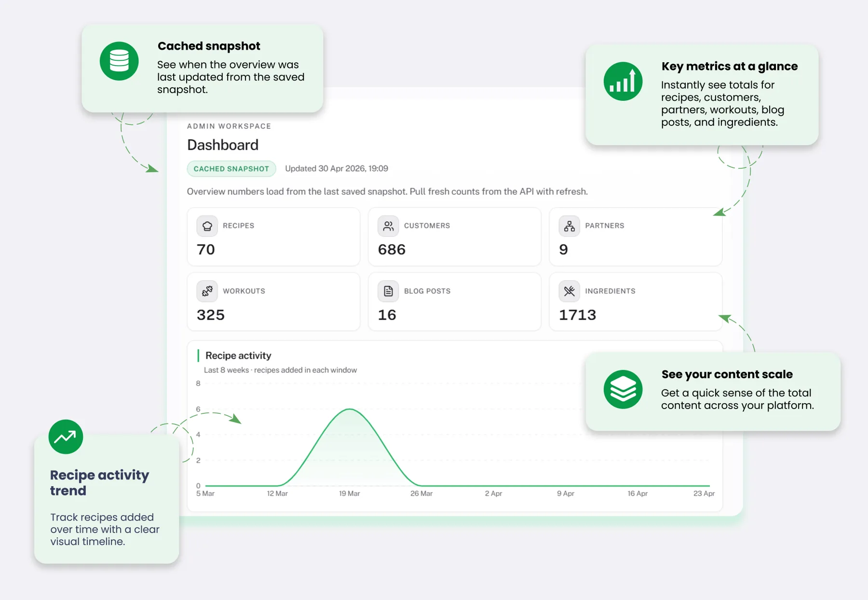Click the green database icon in Cached snapshot callout
Image resolution: width=868 pixels, height=600 pixels.
(x=119, y=61)
